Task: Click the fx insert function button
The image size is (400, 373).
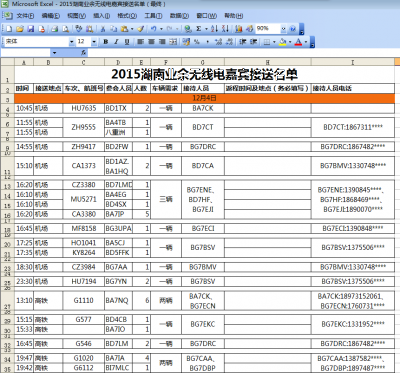Action: (x=83, y=52)
